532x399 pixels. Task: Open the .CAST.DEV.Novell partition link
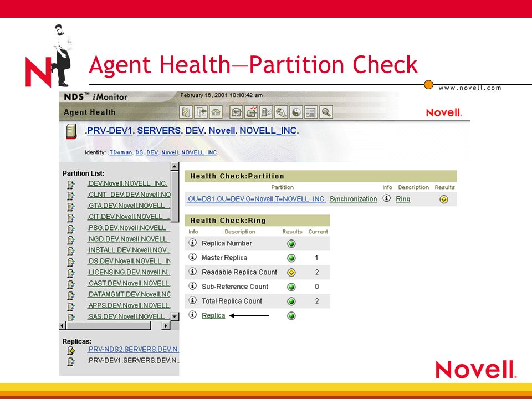tap(129, 283)
